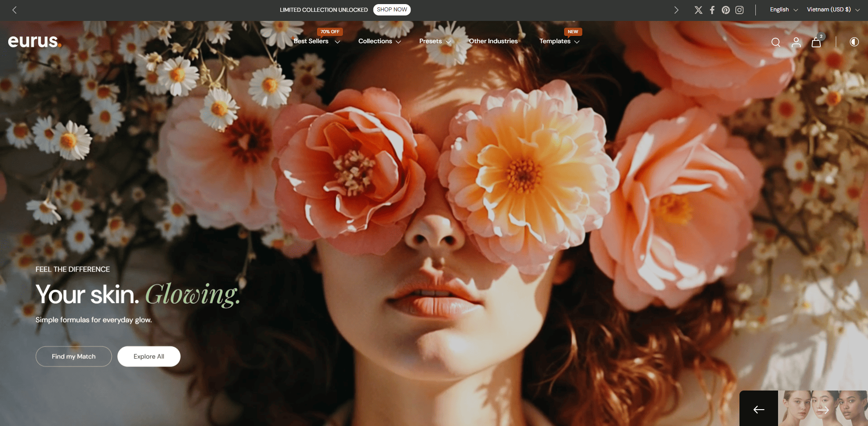This screenshot has height=426, width=868.
Task: Click the eurus logo
Action: click(35, 41)
